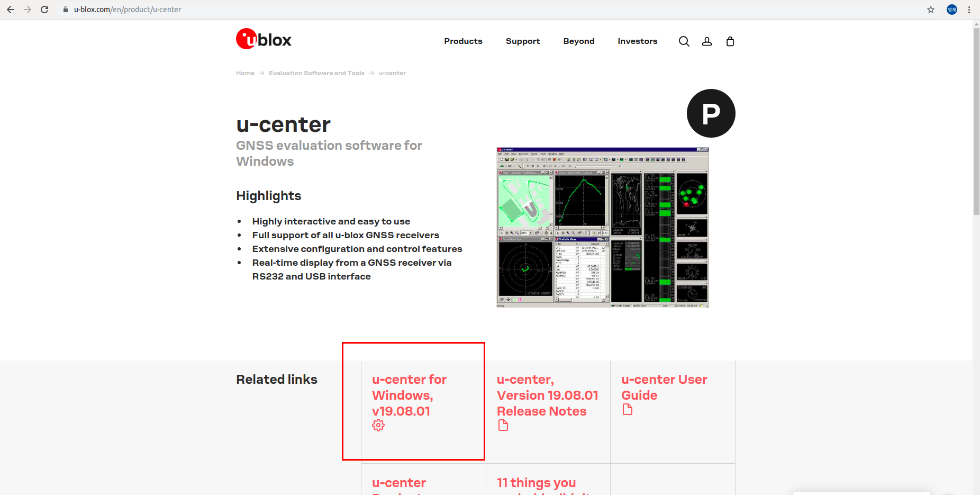Click 'Full support of all u-blox GNSS receivers'

346,235
